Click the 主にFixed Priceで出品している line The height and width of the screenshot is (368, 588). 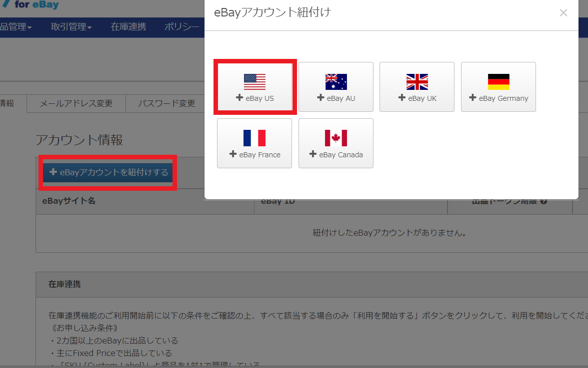(110, 353)
